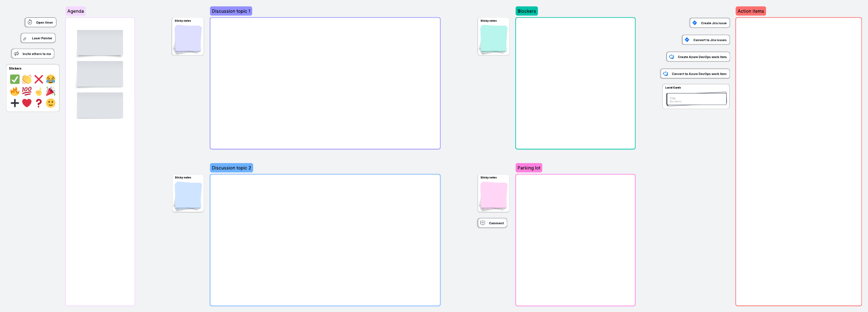Open timer with the Open timer button
868x312 pixels.
(41, 22)
